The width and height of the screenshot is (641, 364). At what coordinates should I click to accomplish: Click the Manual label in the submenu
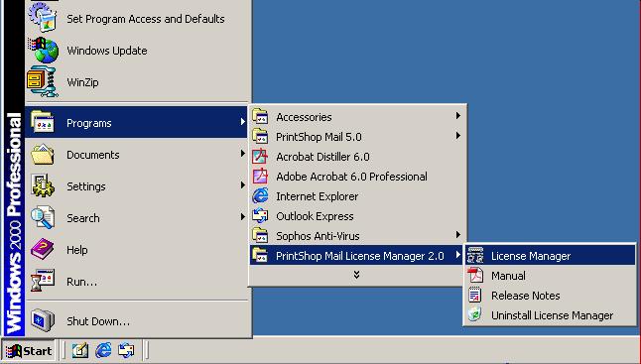(x=509, y=276)
